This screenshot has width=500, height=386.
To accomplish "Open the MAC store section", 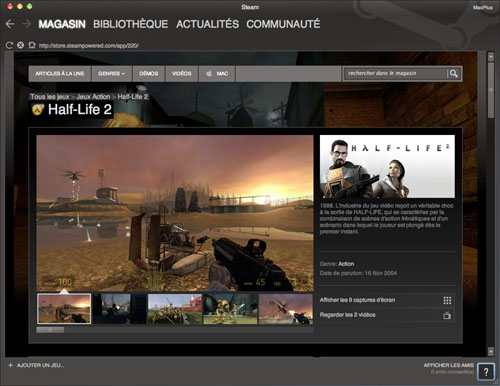I will pos(217,73).
